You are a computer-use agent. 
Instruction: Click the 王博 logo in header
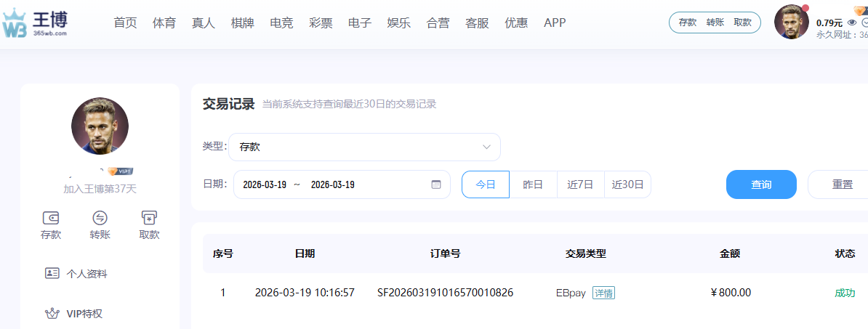coord(36,23)
